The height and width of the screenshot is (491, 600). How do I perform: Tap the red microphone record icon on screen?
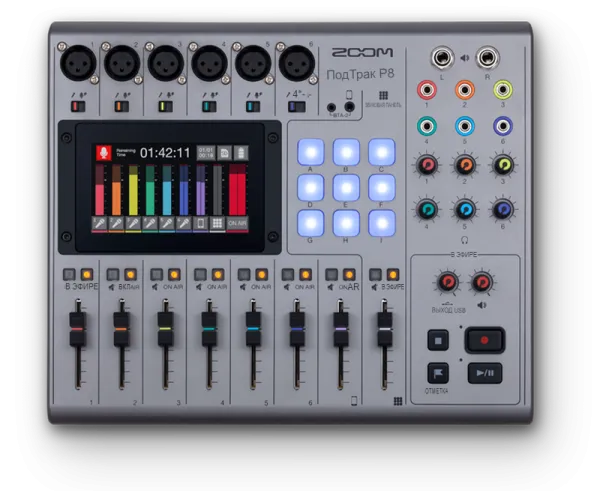click(x=102, y=152)
